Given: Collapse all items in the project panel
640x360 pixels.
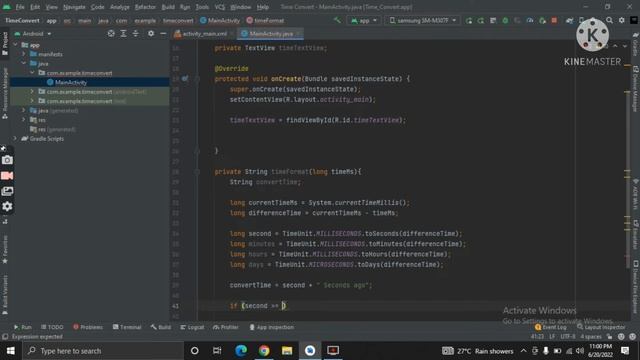Looking at the screenshot, I should point(136,33).
